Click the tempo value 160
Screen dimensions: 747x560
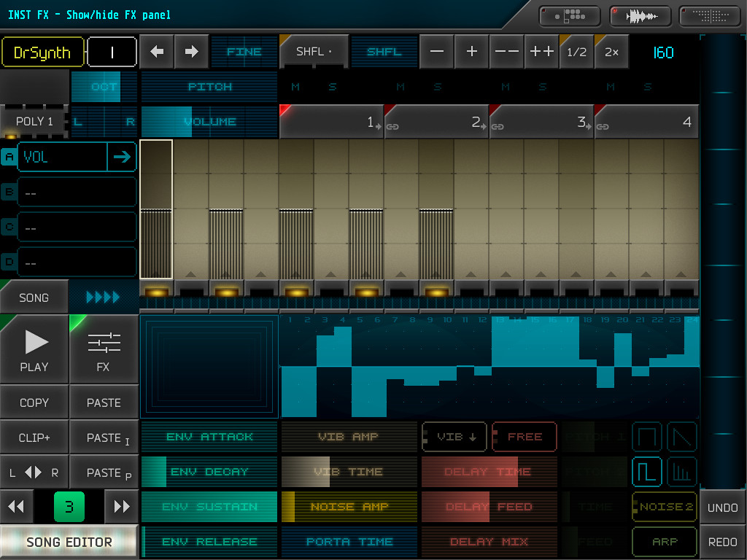click(662, 52)
